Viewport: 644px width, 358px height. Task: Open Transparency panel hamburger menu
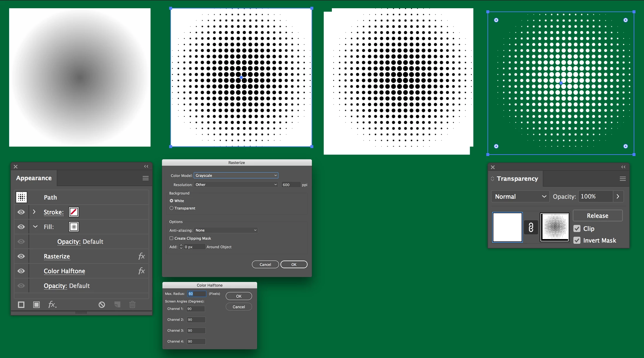pyautogui.click(x=623, y=179)
